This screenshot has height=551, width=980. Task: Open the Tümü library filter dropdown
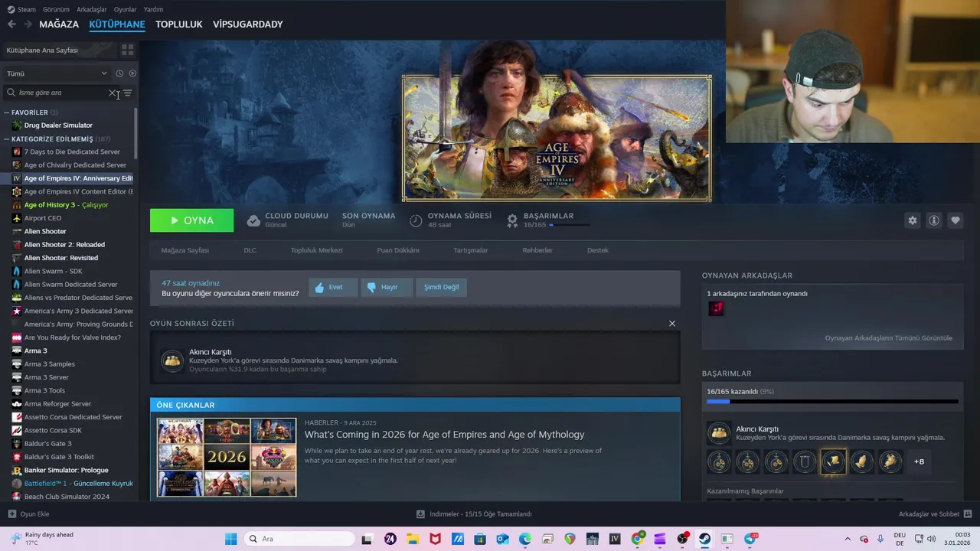click(x=57, y=73)
